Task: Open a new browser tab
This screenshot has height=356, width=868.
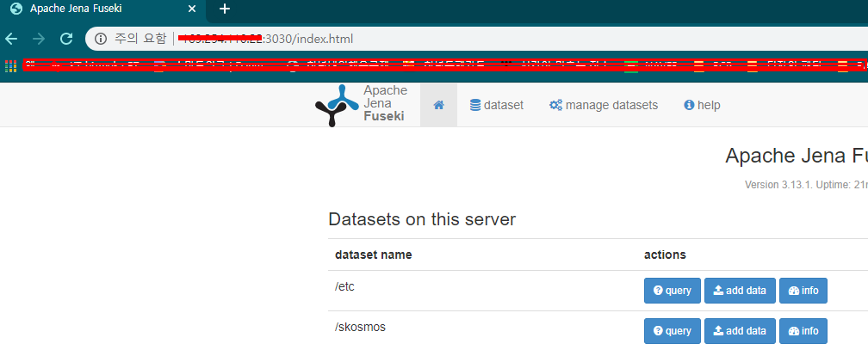Action: pyautogui.click(x=225, y=9)
